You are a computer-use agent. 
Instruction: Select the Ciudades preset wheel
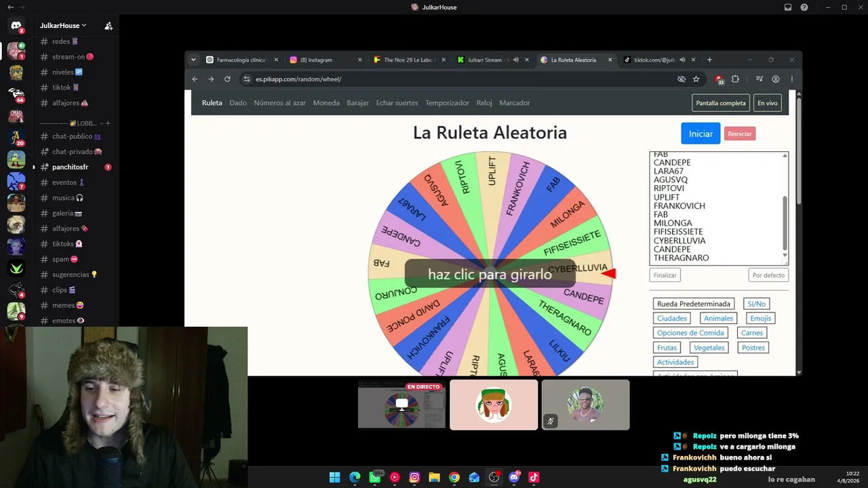coord(672,319)
